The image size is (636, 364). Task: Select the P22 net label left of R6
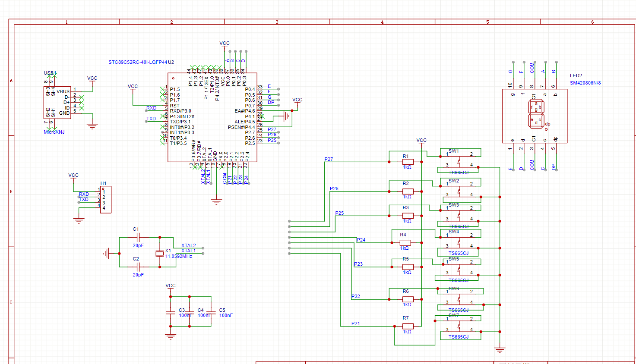point(356,296)
